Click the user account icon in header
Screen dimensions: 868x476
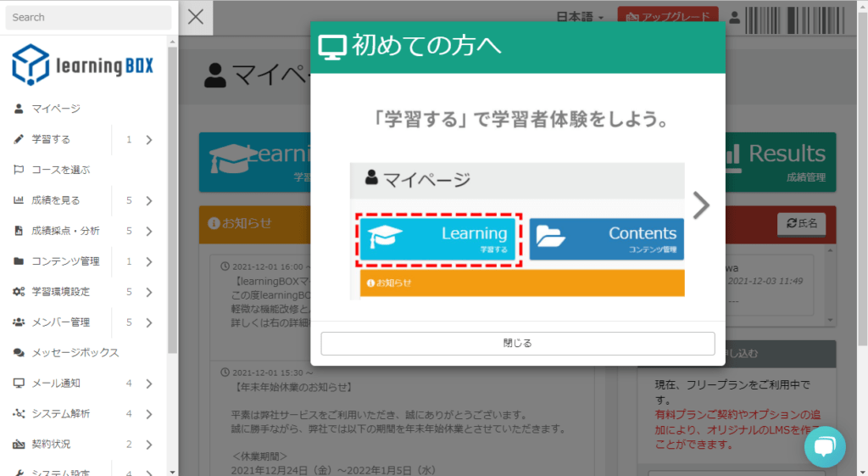(735, 18)
